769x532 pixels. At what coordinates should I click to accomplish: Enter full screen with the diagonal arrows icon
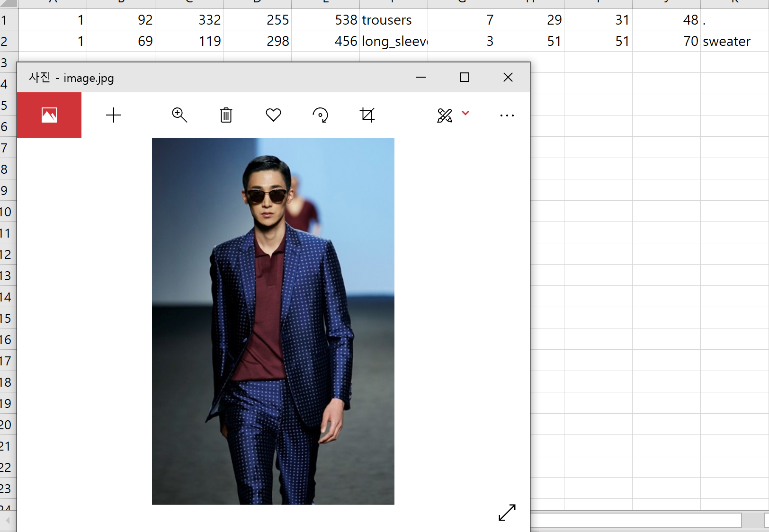point(507,512)
